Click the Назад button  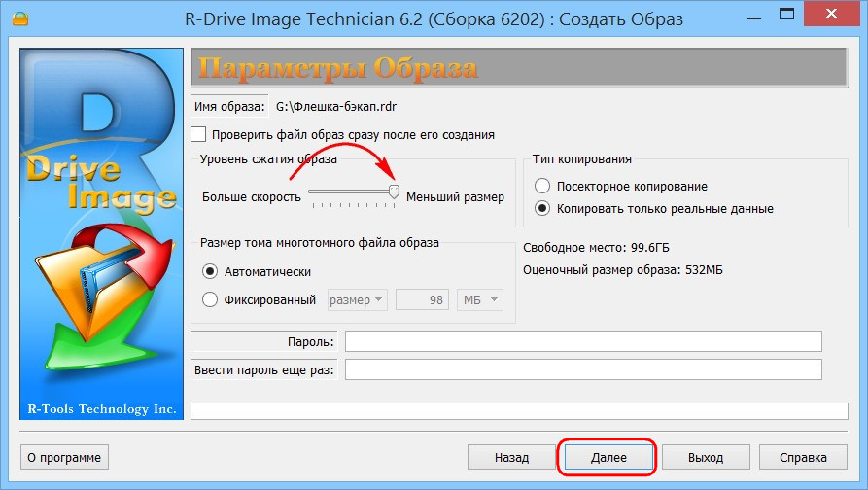tap(511, 457)
